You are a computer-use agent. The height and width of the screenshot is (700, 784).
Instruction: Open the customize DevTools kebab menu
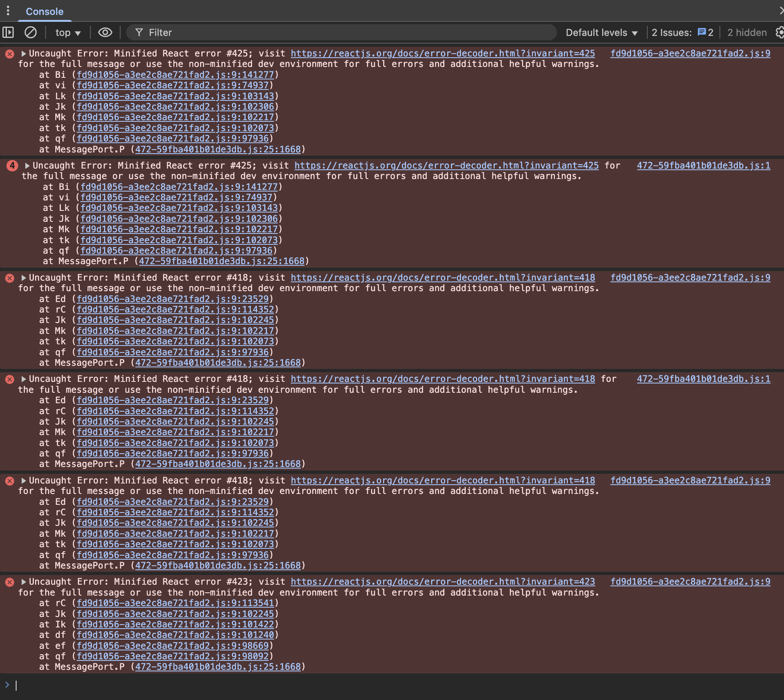point(8,10)
